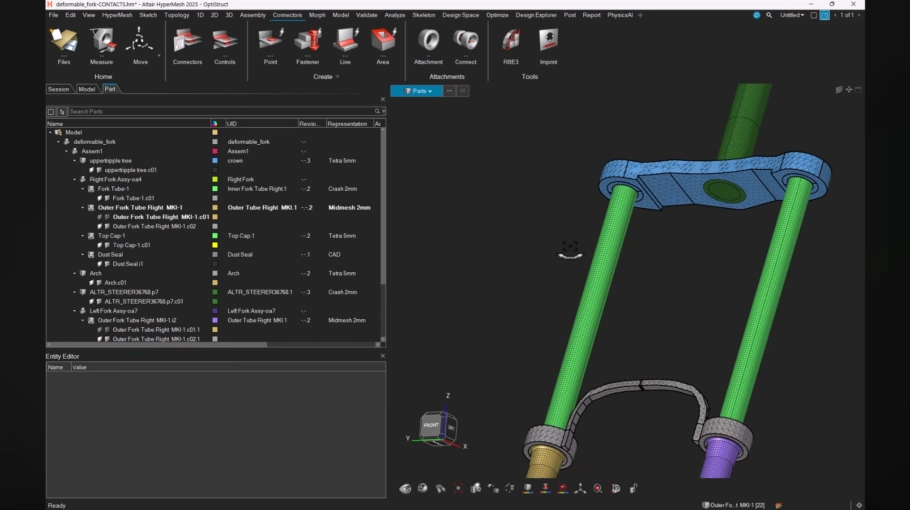Click the Name column header in Part browser
910x510 pixels.
tap(128, 124)
